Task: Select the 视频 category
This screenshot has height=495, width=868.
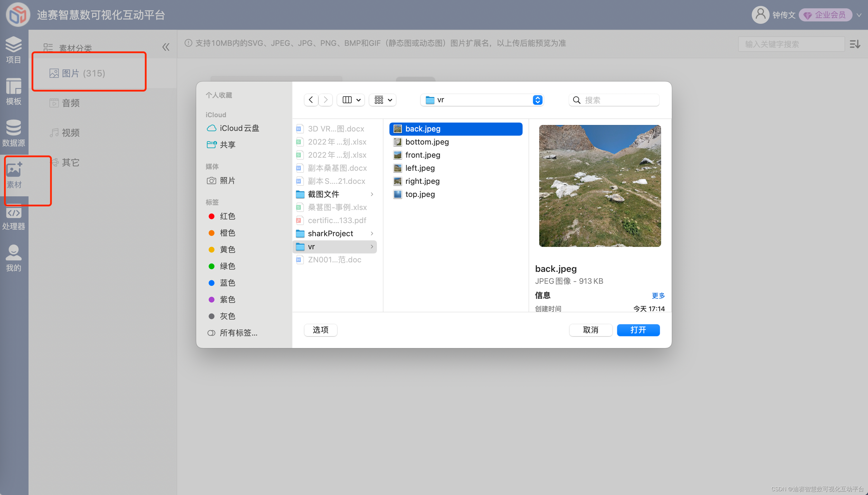Action: [x=70, y=133]
